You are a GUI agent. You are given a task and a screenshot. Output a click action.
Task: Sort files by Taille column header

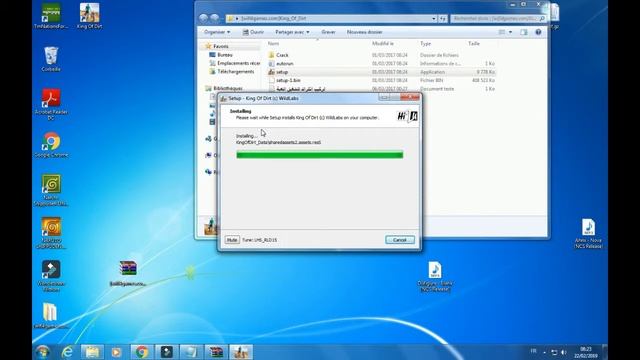(x=474, y=43)
